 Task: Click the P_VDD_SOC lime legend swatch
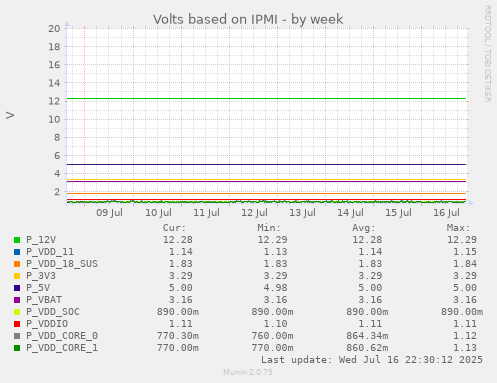(x=17, y=312)
